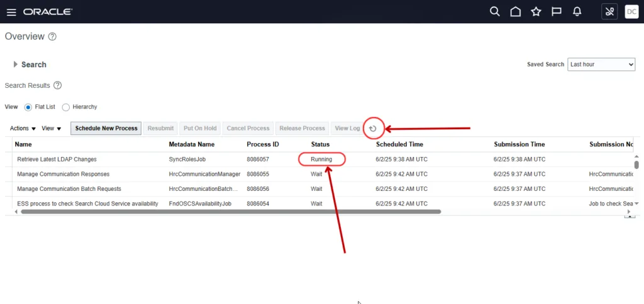Click Schedule New Process button
This screenshot has height=304, width=644.
[x=106, y=129]
